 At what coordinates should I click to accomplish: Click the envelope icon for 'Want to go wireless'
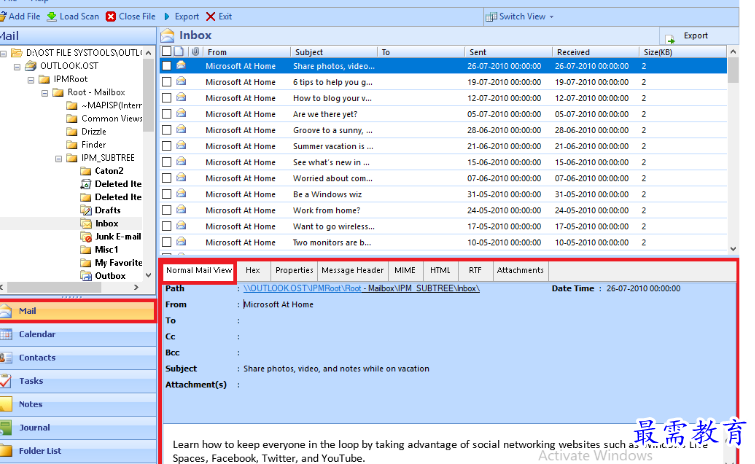click(181, 225)
